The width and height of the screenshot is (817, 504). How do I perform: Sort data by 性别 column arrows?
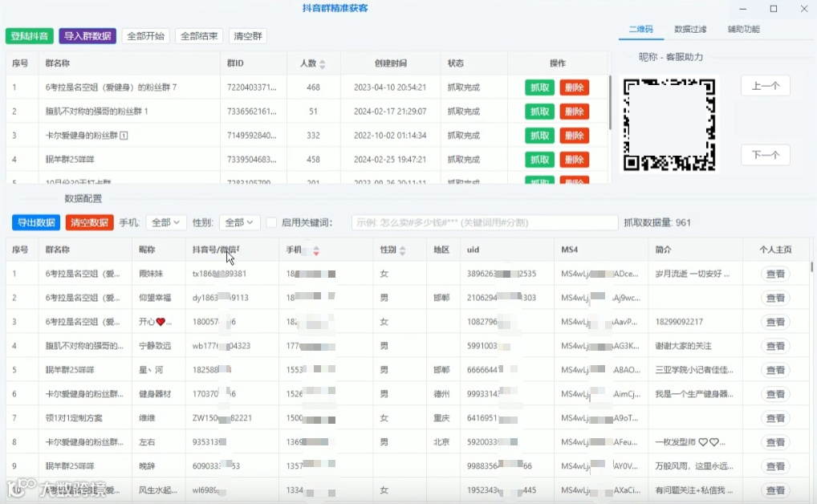402,250
